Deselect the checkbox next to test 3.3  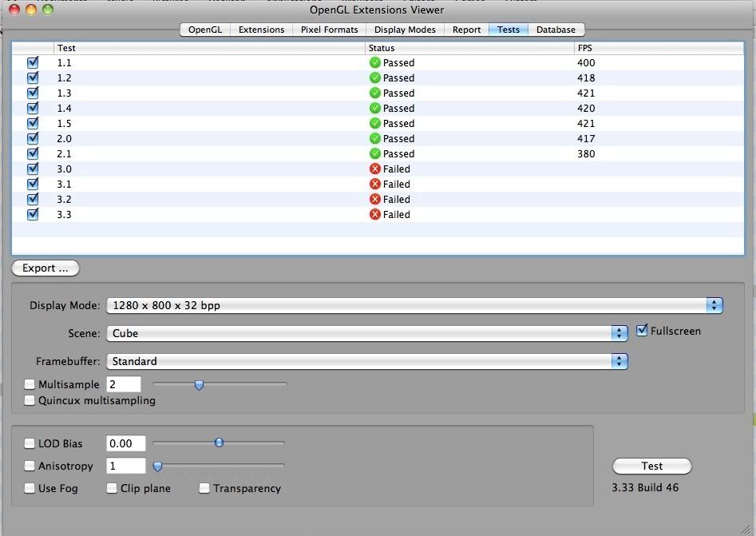click(x=32, y=214)
